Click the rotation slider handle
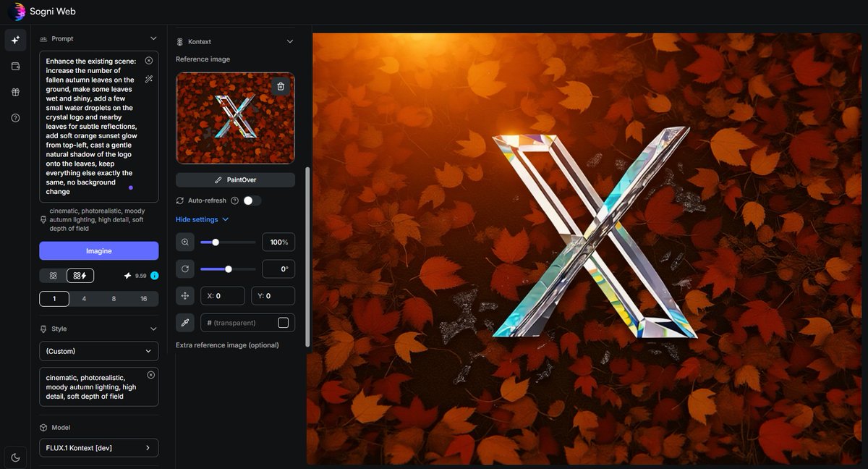The image size is (868, 469). [x=229, y=269]
